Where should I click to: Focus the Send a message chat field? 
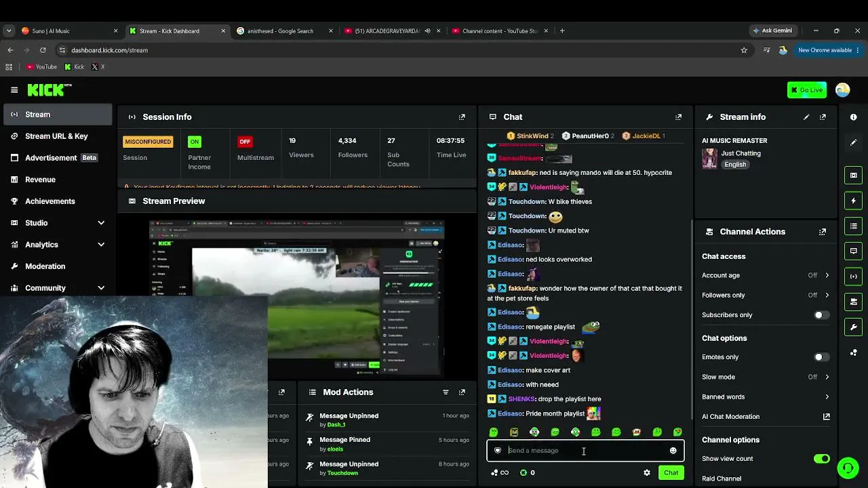click(586, 451)
